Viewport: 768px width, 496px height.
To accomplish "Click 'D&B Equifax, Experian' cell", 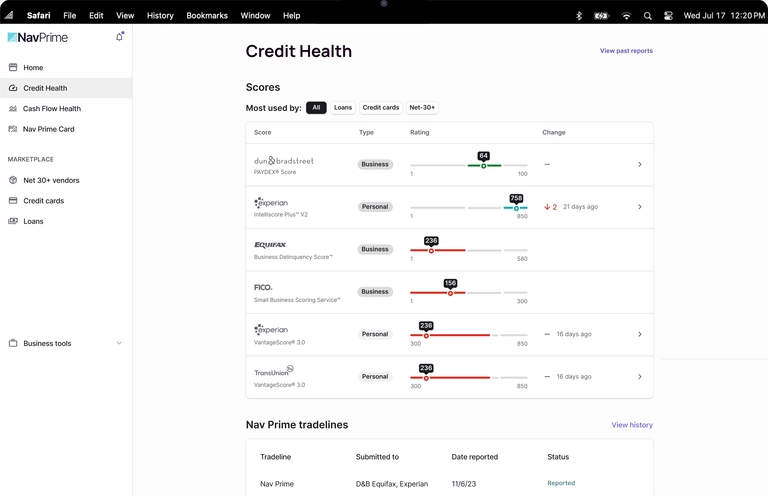I will pyautogui.click(x=392, y=484).
